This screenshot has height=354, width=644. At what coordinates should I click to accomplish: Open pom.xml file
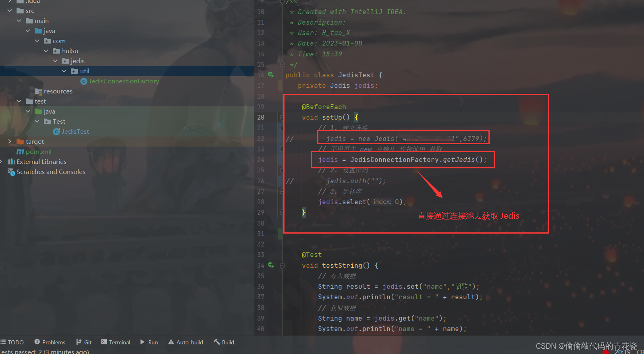39,152
